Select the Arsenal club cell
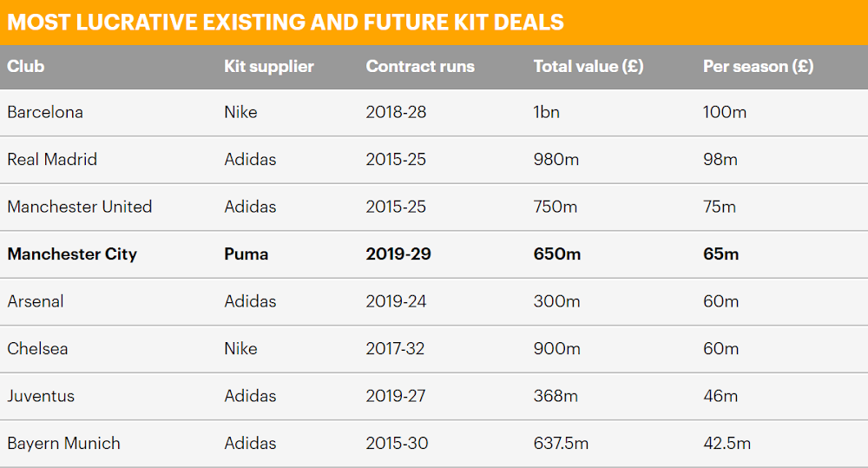 [34, 301]
